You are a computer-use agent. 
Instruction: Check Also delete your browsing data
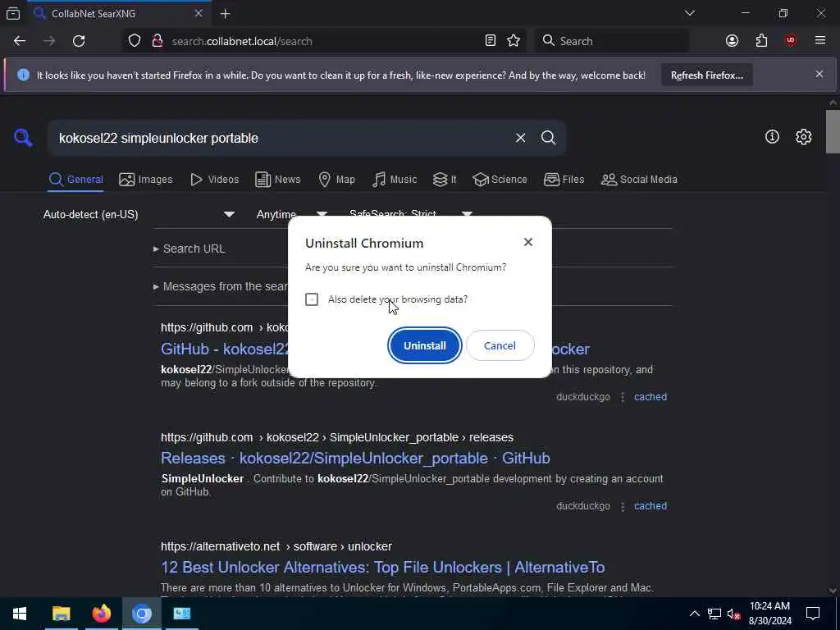(311, 299)
